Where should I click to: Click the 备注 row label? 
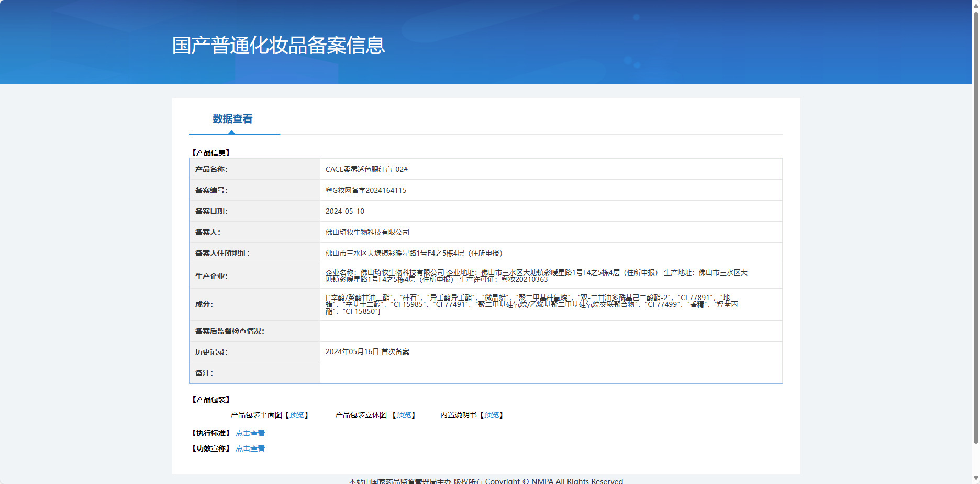click(204, 373)
